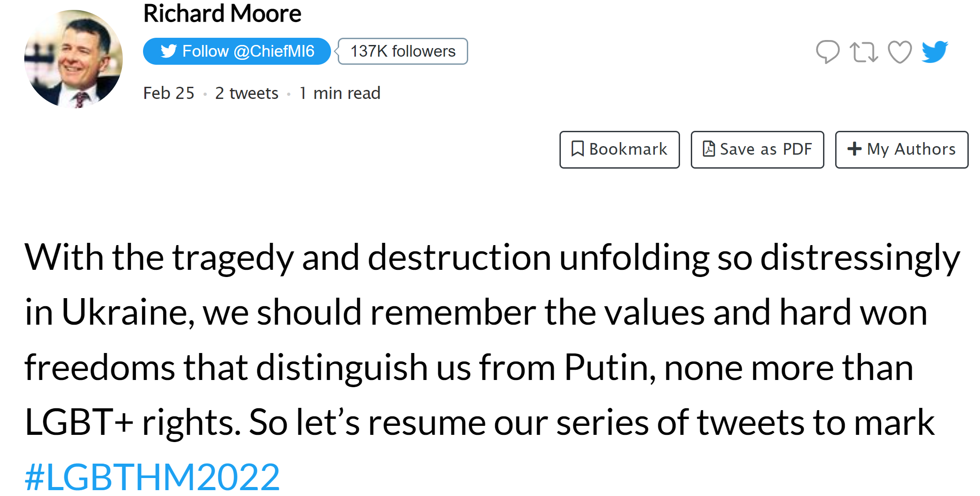Open the blue Twitter bird icon at right

point(935,52)
